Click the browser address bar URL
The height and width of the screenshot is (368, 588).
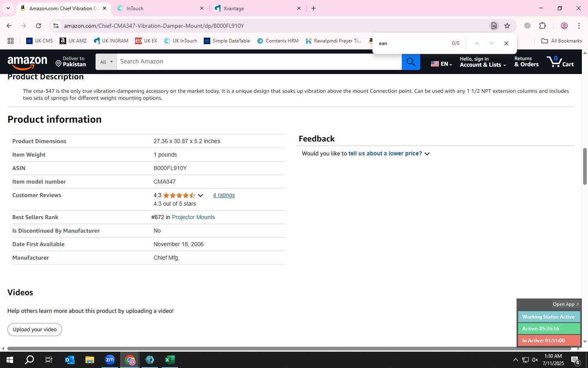coord(154,26)
